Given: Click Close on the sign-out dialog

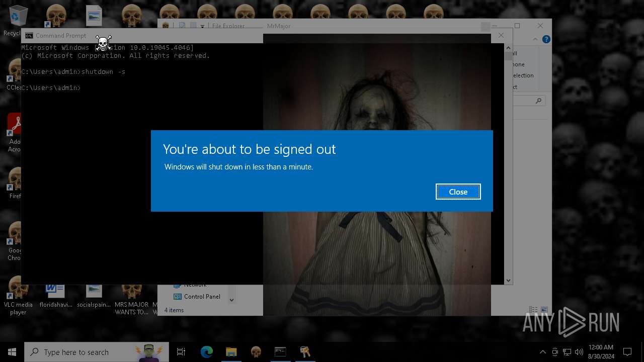Looking at the screenshot, I should (458, 192).
